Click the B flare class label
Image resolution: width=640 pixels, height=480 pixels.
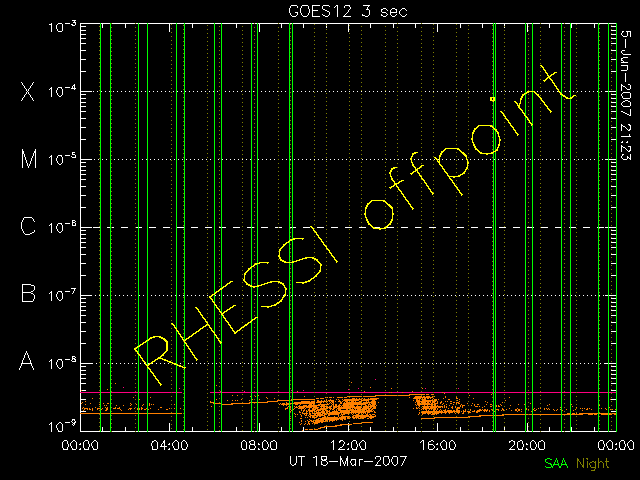pyautogui.click(x=28, y=293)
